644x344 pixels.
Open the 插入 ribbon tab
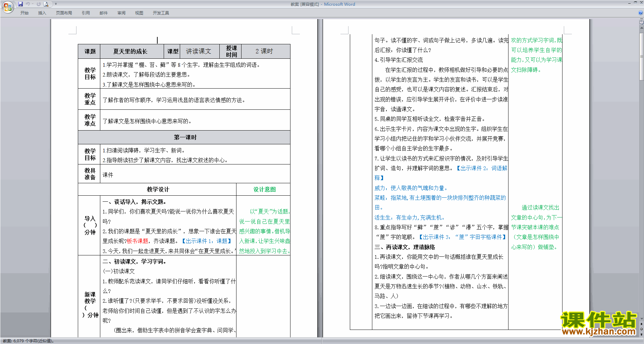tap(42, 13)
